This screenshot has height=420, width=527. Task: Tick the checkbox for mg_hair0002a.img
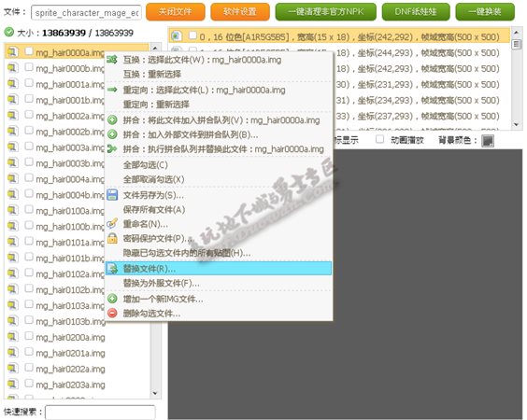coord(29,115)
